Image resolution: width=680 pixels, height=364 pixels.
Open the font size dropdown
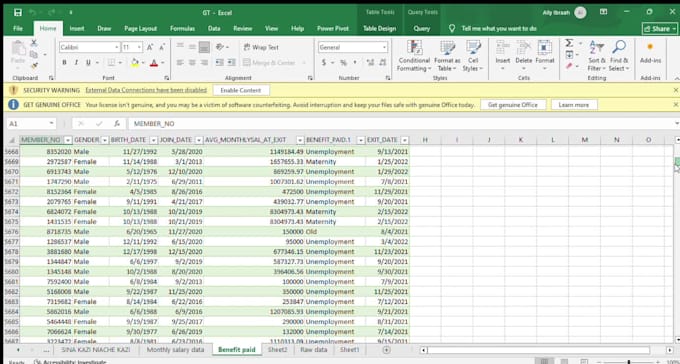tap(139, 47)
